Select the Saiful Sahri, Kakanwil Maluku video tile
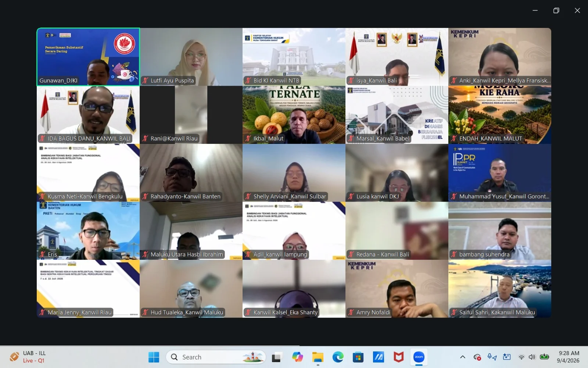Screen dimensions: 588x368 [x=500, y=289]
